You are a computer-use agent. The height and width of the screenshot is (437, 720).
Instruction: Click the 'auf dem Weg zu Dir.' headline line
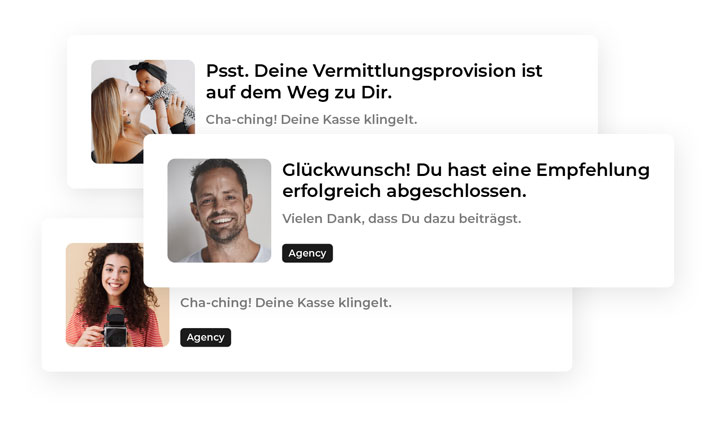298,92
